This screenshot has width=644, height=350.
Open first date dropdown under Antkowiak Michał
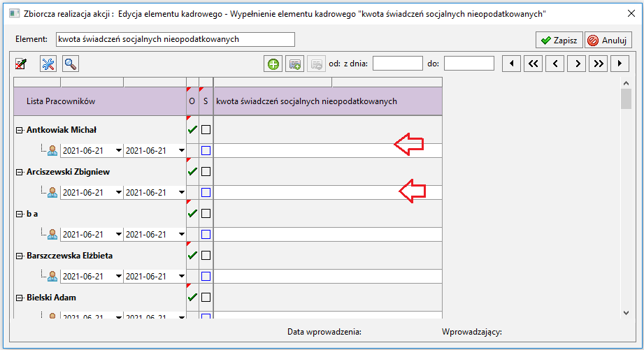tap(118, 151)
